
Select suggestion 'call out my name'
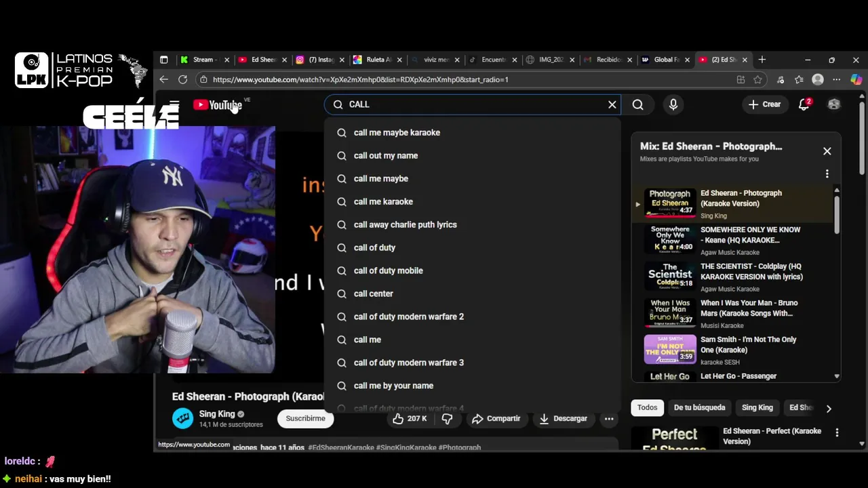tap(472, 155)
